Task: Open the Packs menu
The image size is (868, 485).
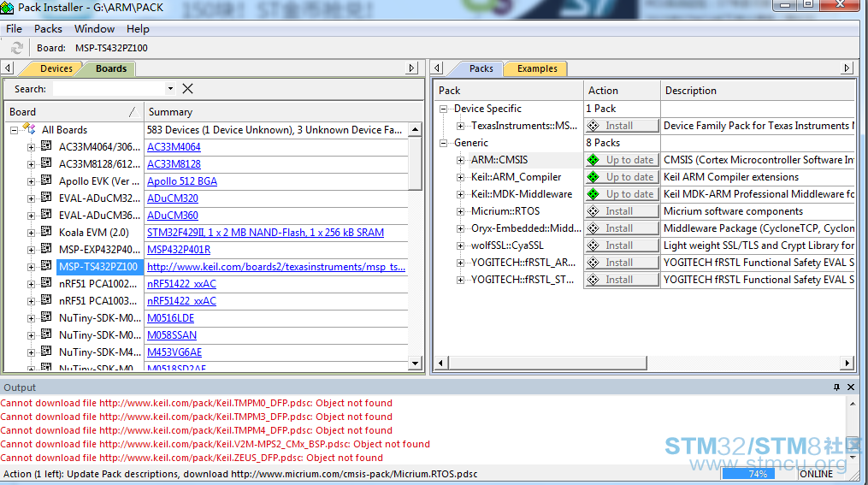Action: click(x=48, y=29)
